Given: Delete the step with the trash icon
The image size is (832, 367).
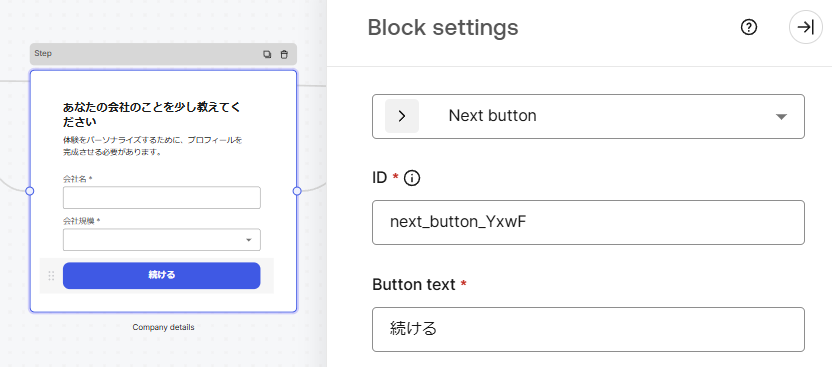Looking at the screenshot, I should point(284,54).
